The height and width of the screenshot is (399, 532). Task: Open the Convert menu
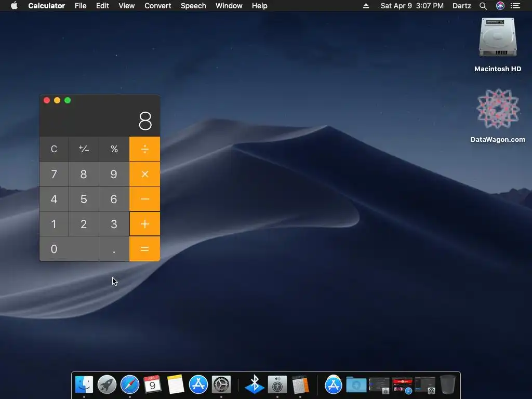point(158,6)
